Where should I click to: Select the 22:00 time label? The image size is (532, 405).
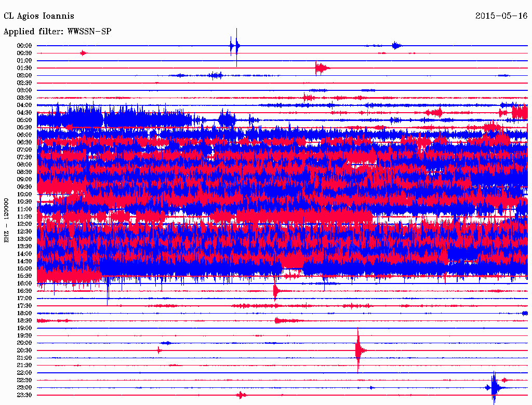pyautogui.click(x=24, y=373)
